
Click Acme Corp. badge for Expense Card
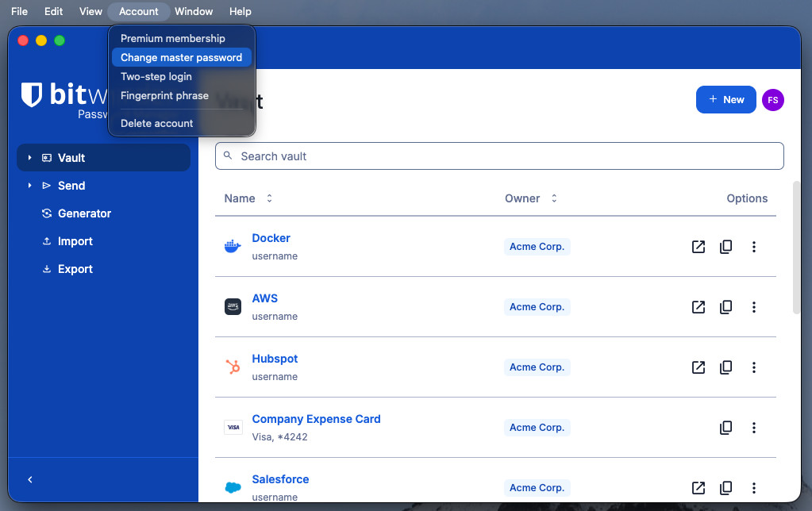[537, 428]
